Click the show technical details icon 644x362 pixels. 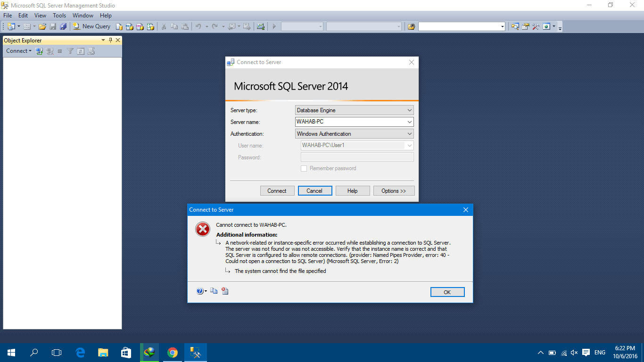pyautogui.click(x=225, y=291)
